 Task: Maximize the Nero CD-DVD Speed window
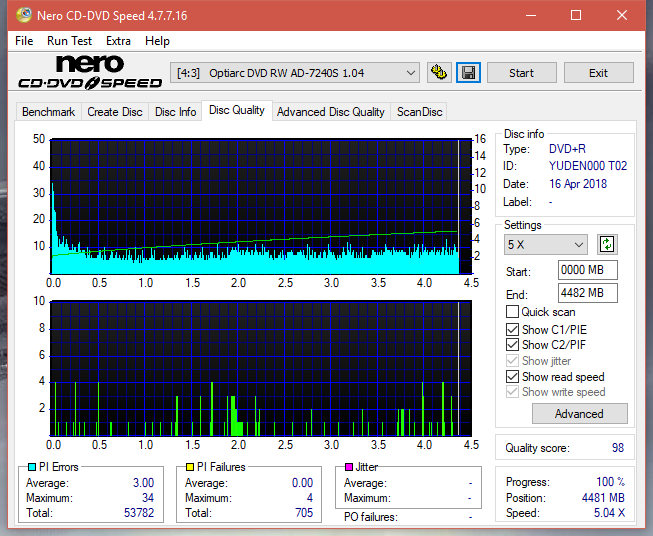[x=576, y=15]
